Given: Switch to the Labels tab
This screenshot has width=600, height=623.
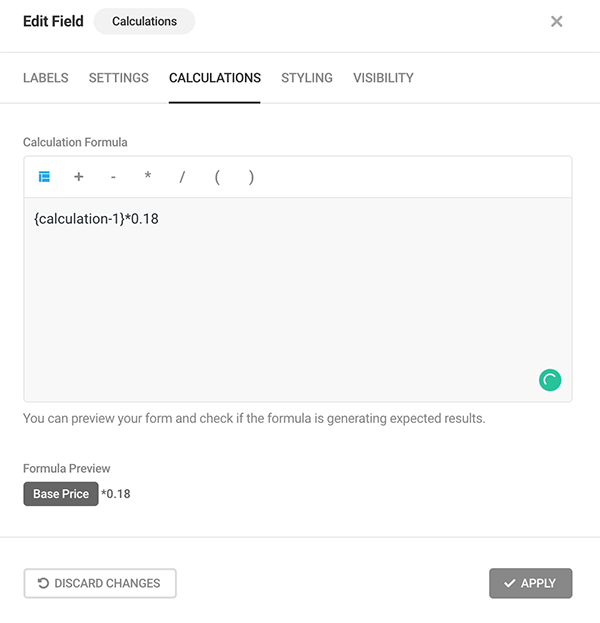Looking at the screenshot, I should tap(46, 78).
